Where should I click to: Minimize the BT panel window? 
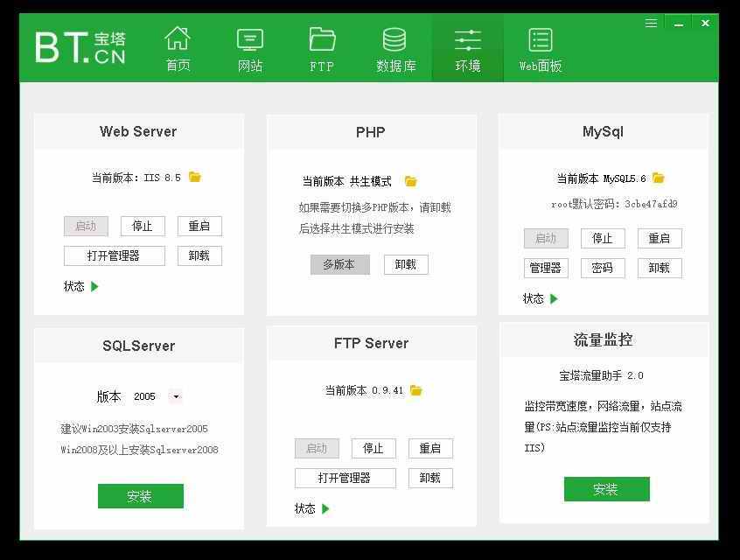679,24
